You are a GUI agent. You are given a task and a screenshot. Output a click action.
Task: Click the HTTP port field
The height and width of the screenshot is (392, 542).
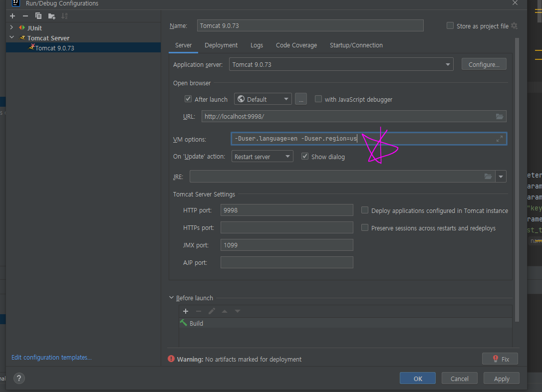click(286, 210)
